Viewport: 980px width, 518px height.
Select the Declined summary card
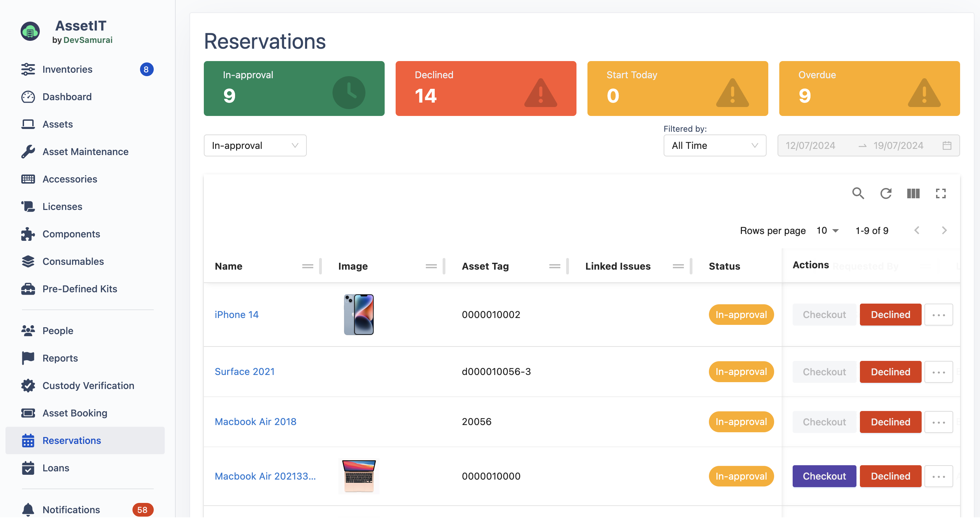coord(486,88)
